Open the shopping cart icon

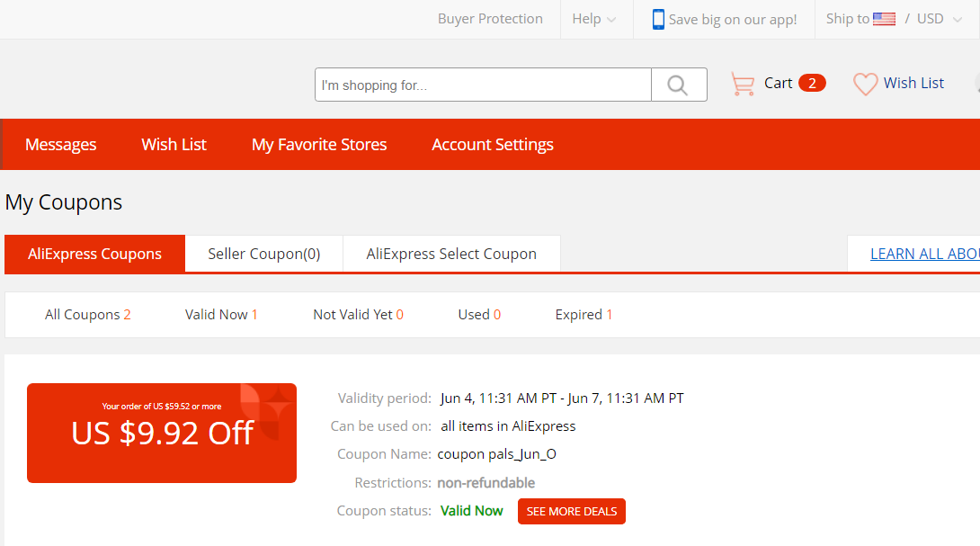point(743,84)
